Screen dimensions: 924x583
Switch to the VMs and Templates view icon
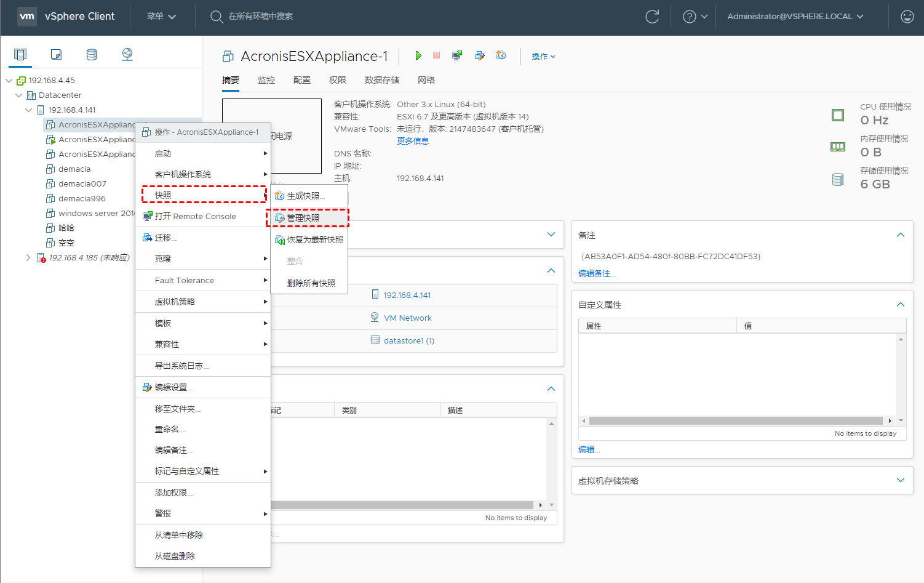(x=56, y=55)
